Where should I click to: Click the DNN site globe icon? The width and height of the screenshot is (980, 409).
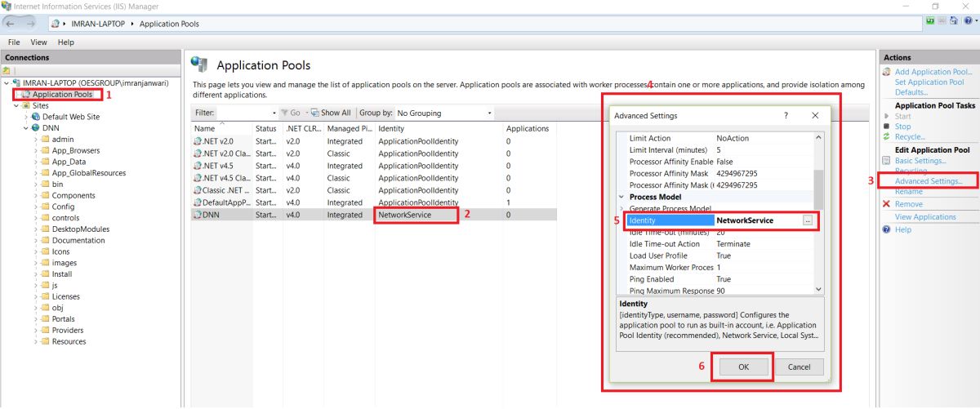(35, 128)
